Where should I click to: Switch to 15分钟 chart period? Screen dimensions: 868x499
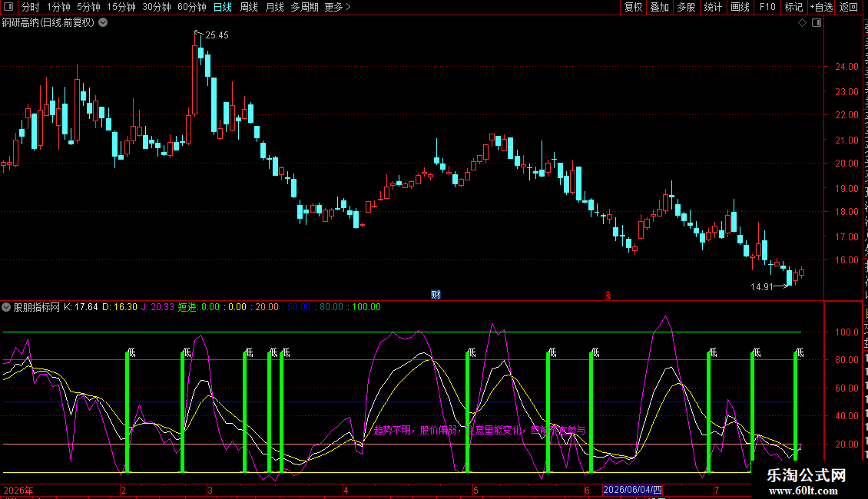point(121,7)
